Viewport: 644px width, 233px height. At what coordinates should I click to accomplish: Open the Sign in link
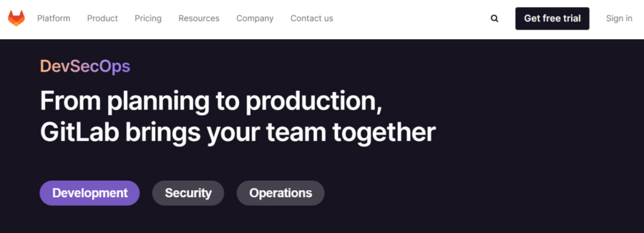[x=619, y=18]
